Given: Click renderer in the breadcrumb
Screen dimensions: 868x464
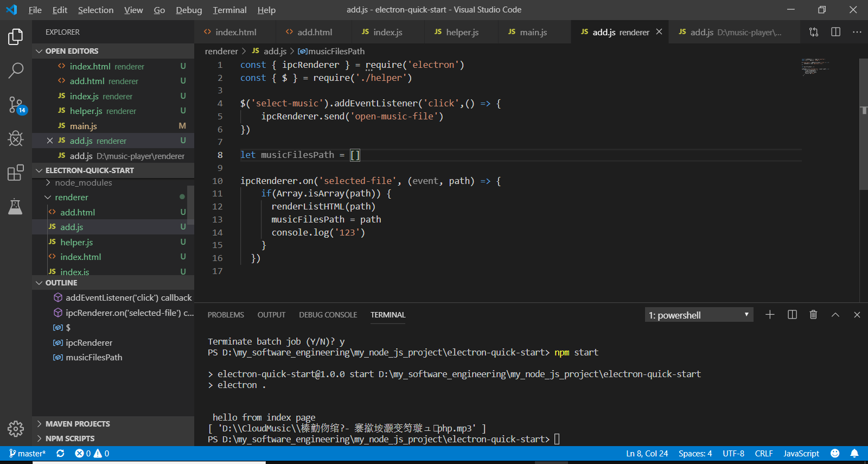Looking at the screenshot, I should coord(221,51).
